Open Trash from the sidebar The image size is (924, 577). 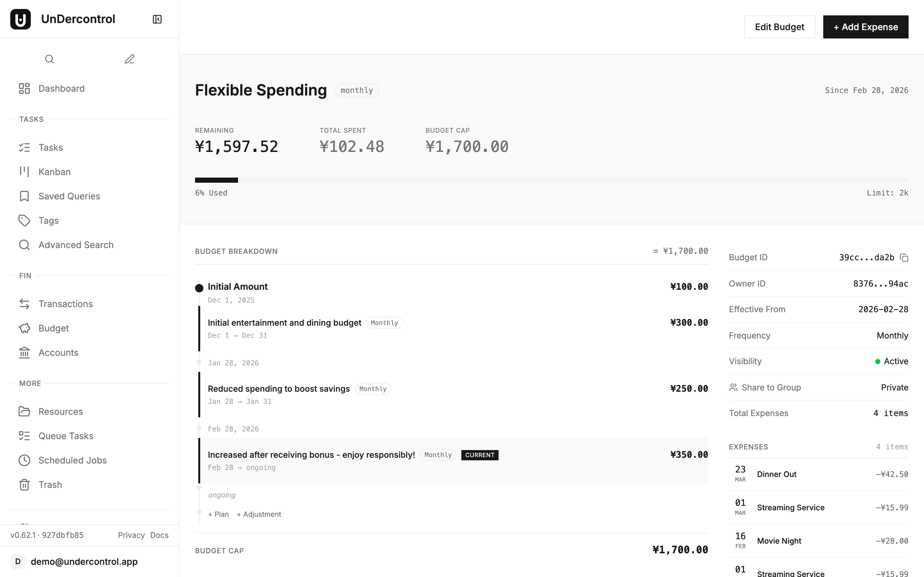pyautogui.click(x=50, y=485)
